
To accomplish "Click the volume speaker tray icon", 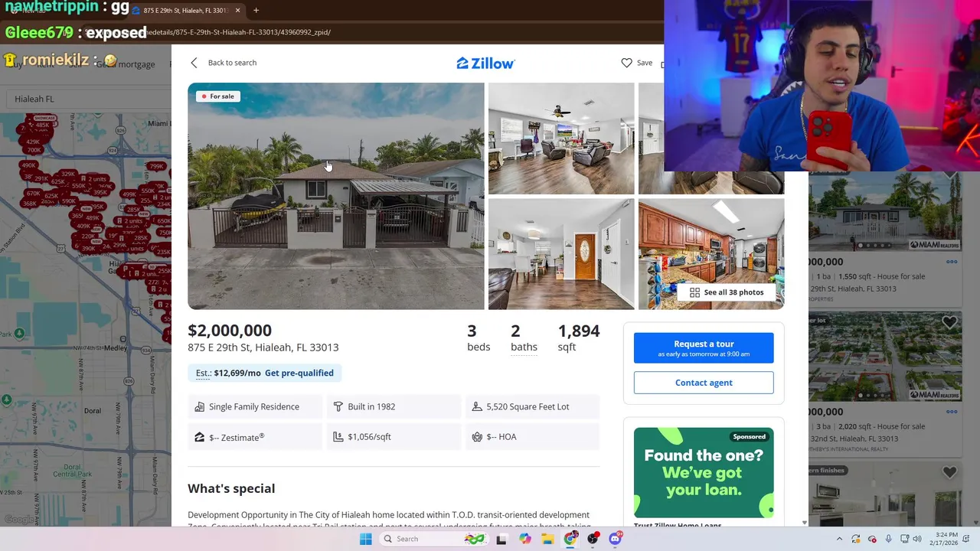I will click(917, 539).
